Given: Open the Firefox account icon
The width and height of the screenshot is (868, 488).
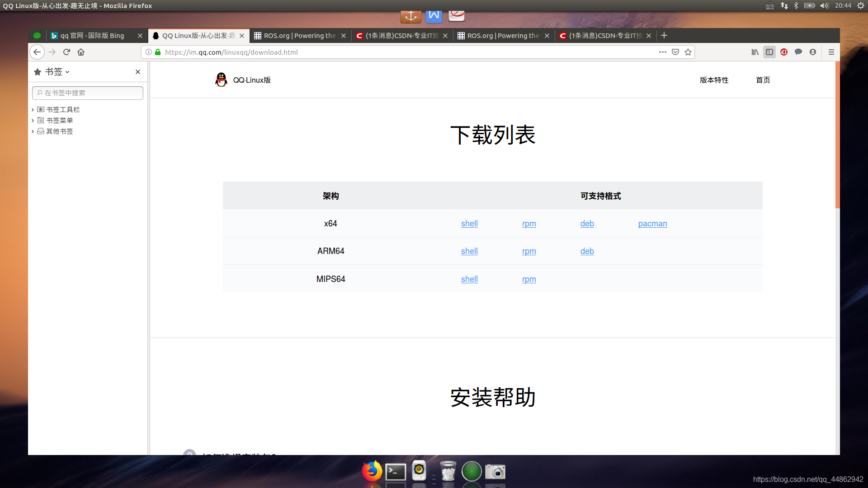Looking at the screenshot, I should pyautogui.click(x=813, y=52).
